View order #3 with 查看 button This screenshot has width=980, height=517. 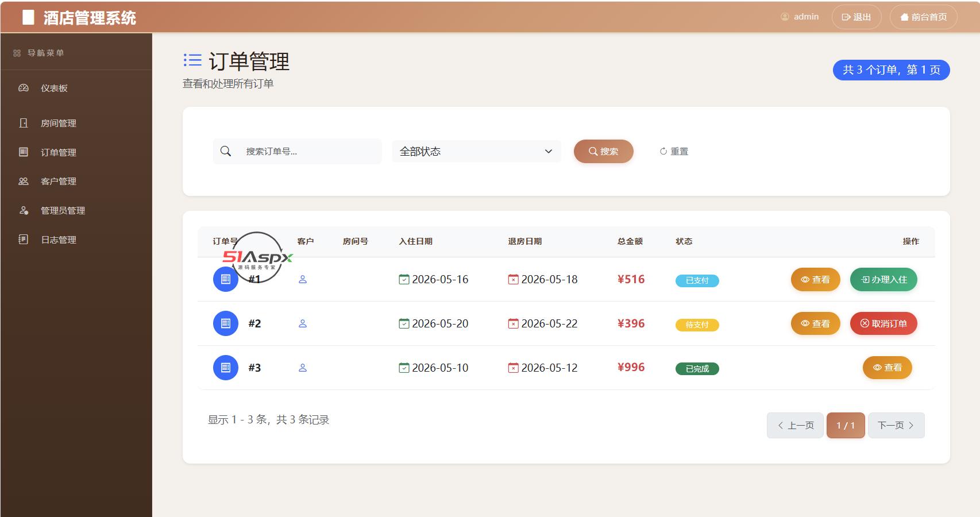(x=887, y=368)
